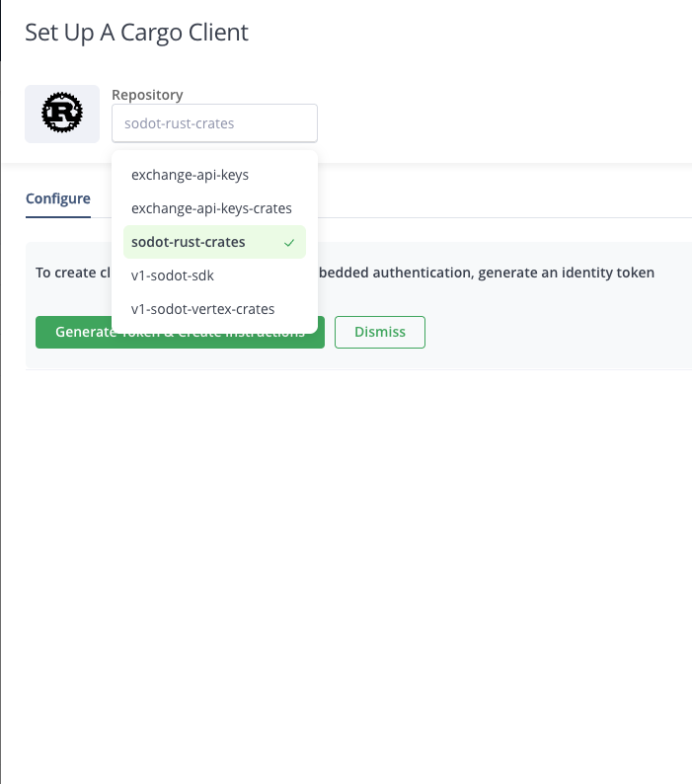The image size is (692, 784).
Task: Dismiss the identity token prompt
Action: click(380, 332)
